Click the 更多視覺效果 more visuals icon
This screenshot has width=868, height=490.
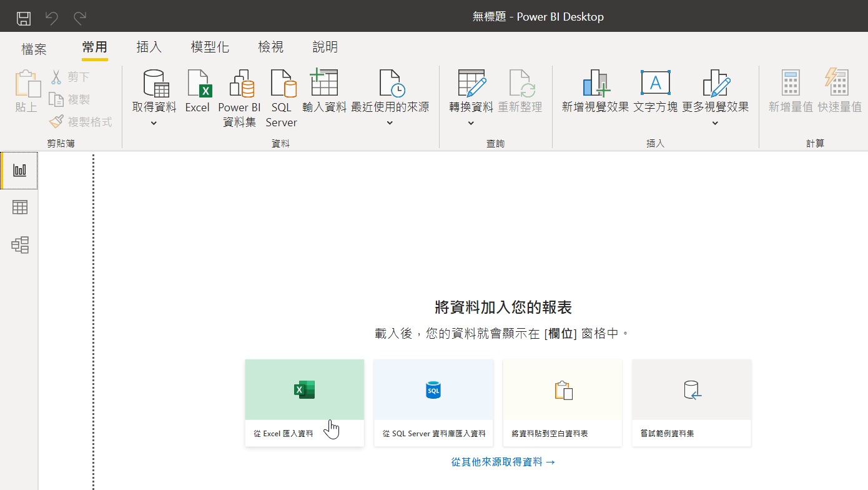click(x=716, y=82)
